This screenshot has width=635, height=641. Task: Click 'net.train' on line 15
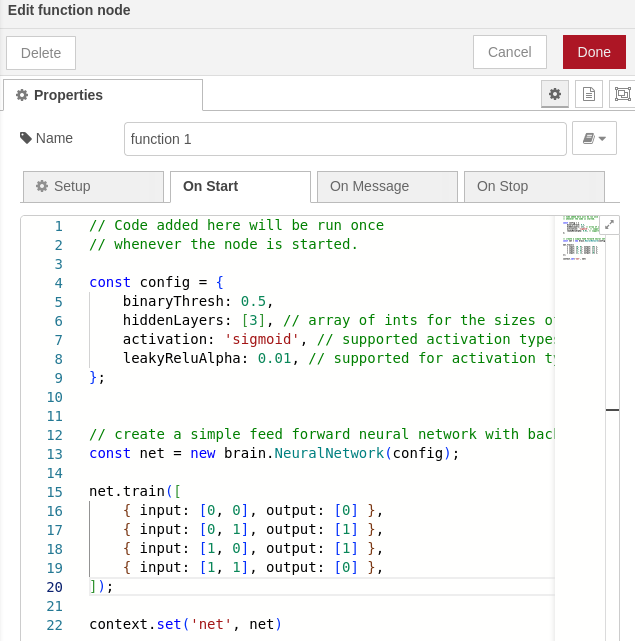[127, 491]
